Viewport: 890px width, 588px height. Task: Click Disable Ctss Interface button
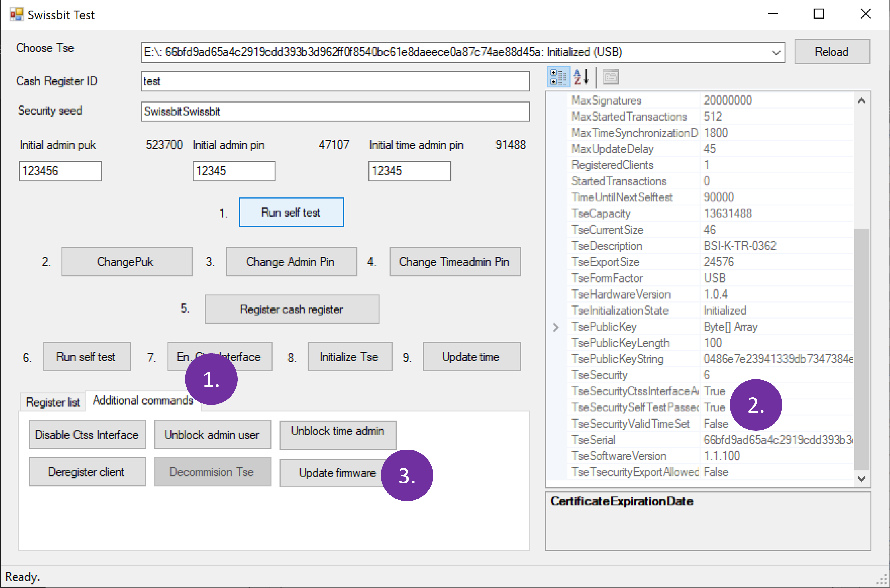coord(87,434)
